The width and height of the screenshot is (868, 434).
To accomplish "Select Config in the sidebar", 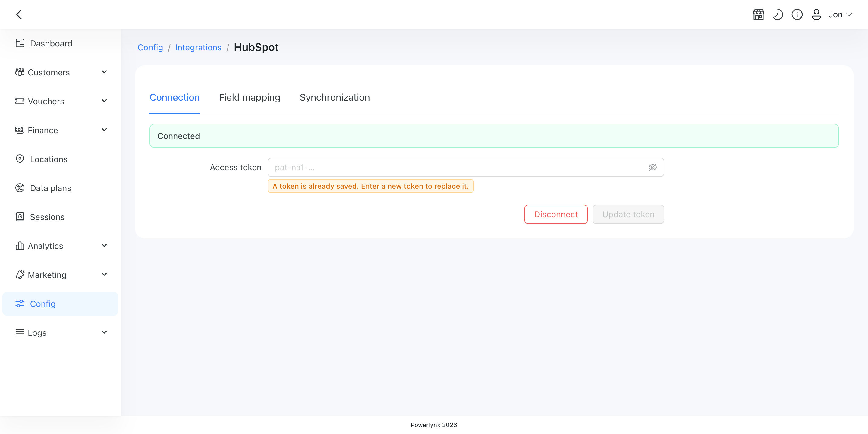I will click(x=60, y=303).
